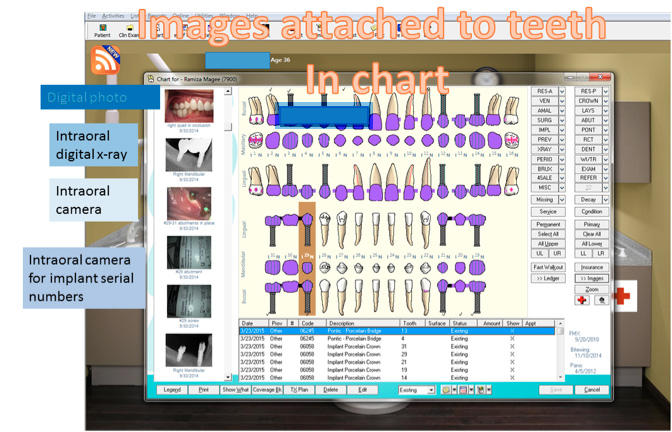Toggle Show mark for Pontic tooth 13 row
Screen dimensions: 672x432
point(512,332)
